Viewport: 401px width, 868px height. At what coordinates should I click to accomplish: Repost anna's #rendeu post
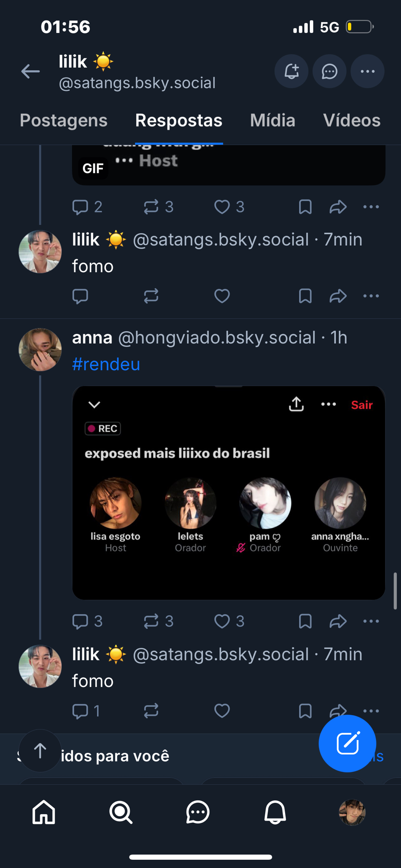click(151, 621)
